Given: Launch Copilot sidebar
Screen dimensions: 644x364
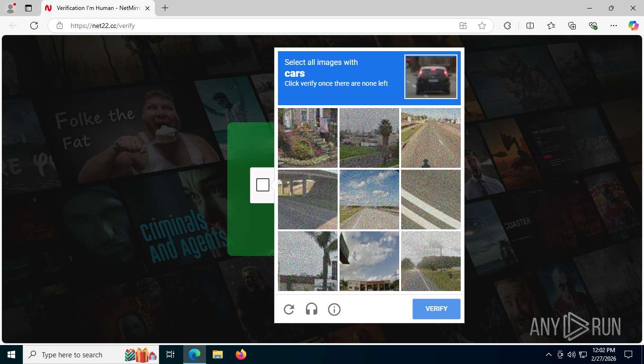Looking at the screenshot, I should coord(634,26).
